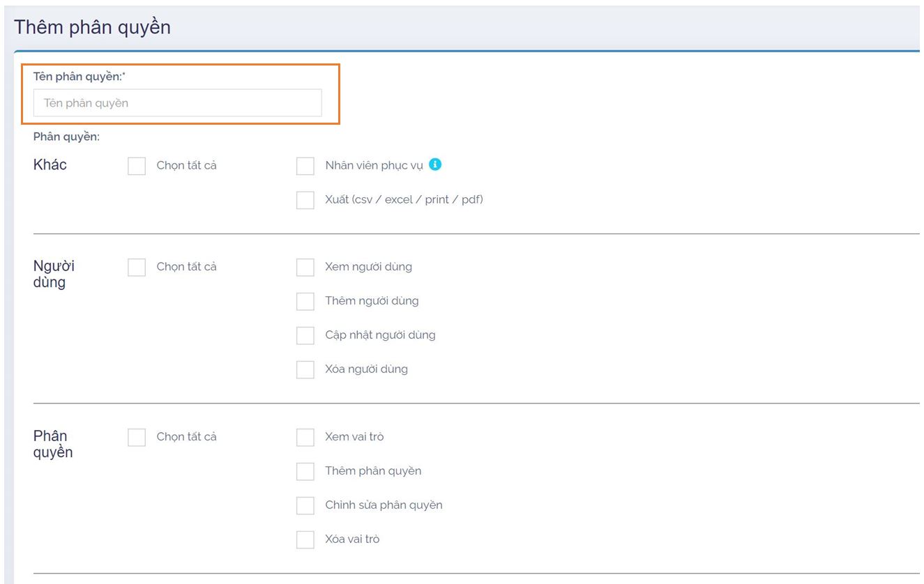Image resolution: width=924 pixels, height=584 pixels.
Task: Tick Chọn tất cả checkbox beside Xem vai trò
Action: pos(137,437)
